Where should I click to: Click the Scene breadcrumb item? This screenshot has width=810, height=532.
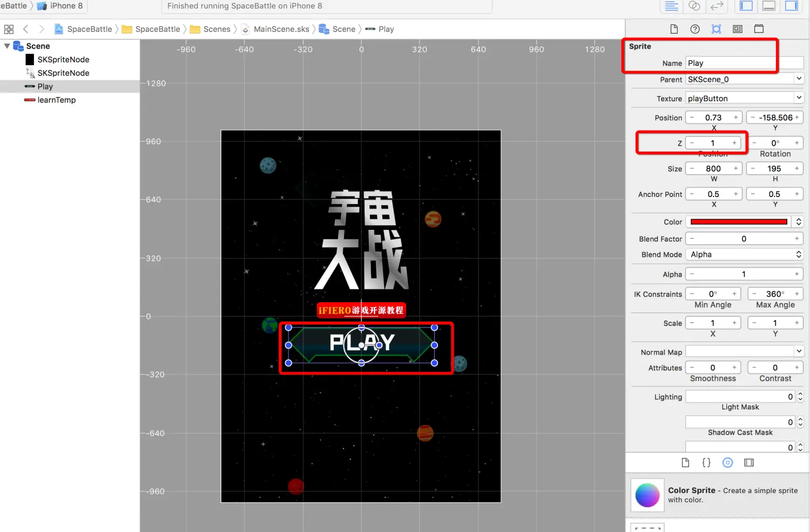(x=337, y=29)
